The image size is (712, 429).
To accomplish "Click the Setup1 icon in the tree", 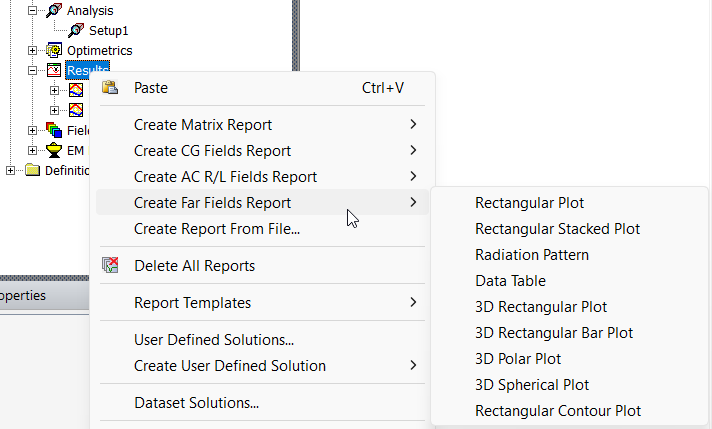I will pyautogui.click(x=76, y=30).
